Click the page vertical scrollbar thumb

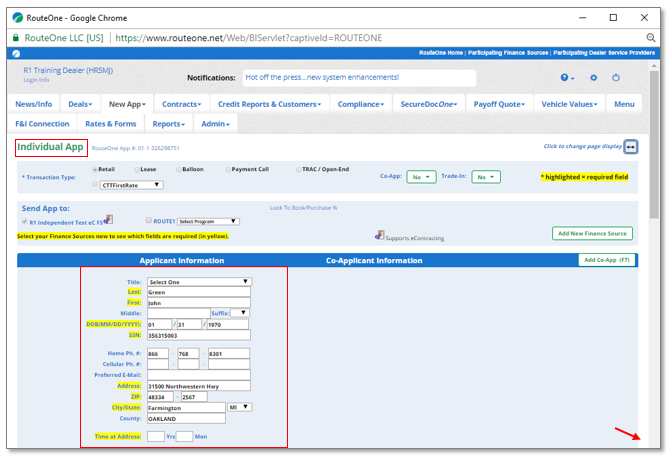[654, 145]
